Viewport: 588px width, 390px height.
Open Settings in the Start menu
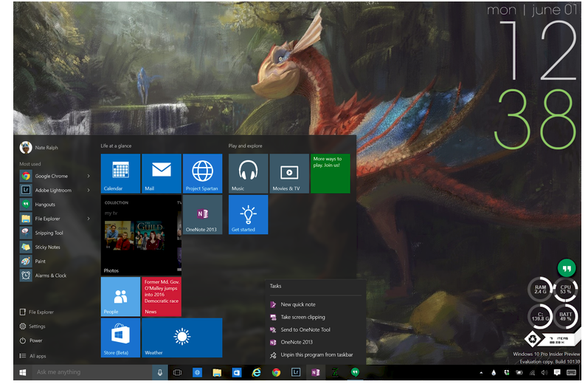(x=32, y=326)
